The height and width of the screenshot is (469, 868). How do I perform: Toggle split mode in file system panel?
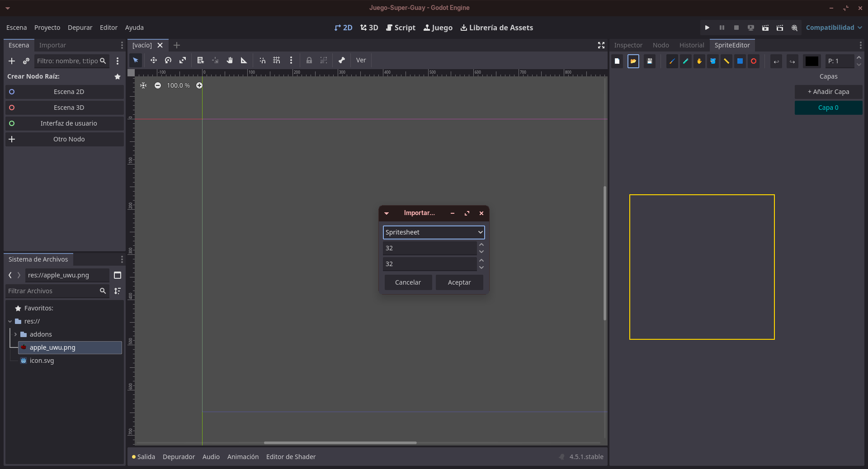[x=118, y=275]
